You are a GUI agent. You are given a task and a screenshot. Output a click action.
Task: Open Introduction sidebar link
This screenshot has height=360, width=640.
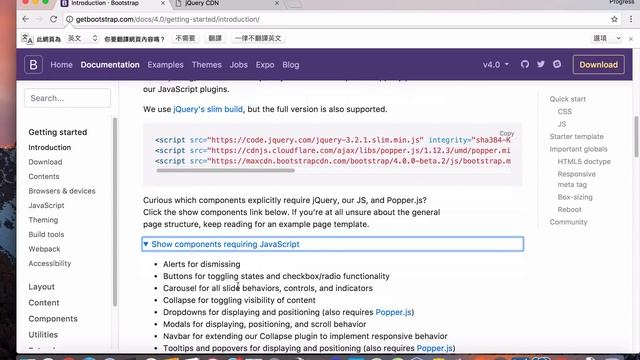tap(50, 147)
